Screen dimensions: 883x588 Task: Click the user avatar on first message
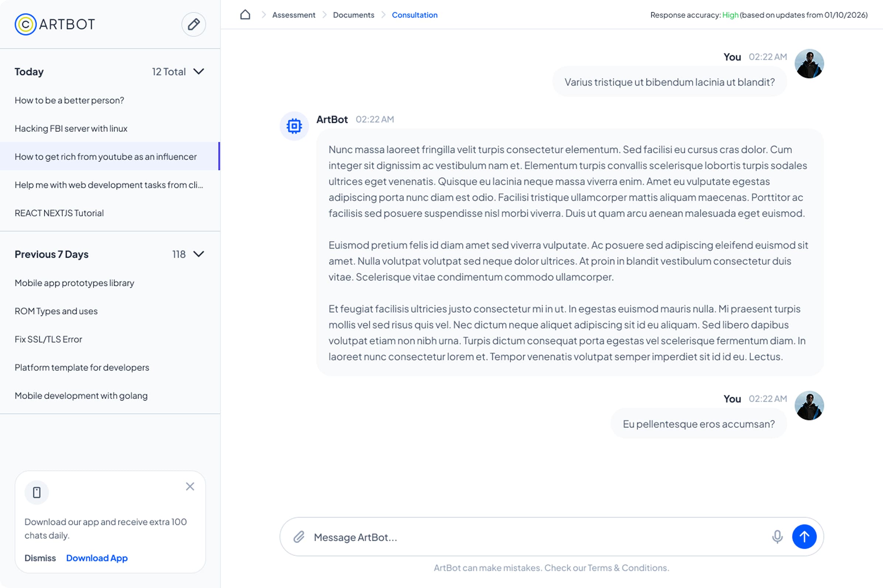(x=809, y=64)
